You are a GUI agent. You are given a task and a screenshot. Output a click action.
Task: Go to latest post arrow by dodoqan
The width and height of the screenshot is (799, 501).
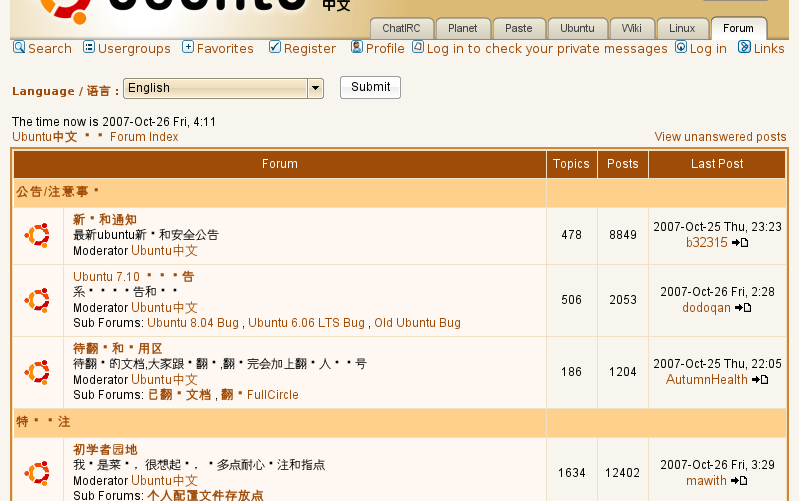point(743,308)
